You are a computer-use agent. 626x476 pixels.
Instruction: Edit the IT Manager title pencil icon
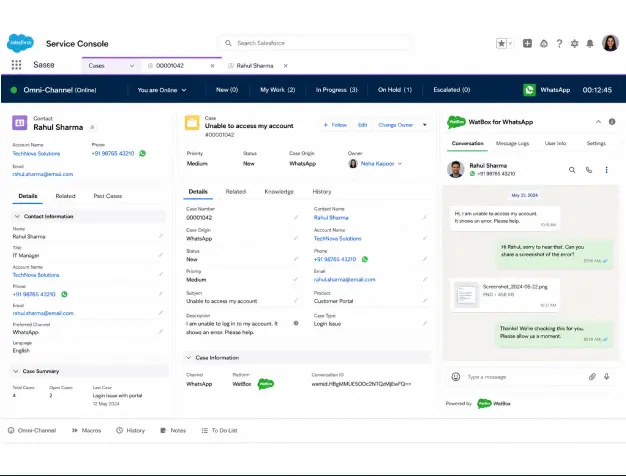click(x=161, y=255)
